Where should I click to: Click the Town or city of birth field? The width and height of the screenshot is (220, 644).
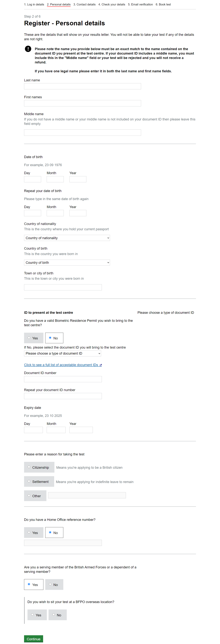click(x=63, y=287)
